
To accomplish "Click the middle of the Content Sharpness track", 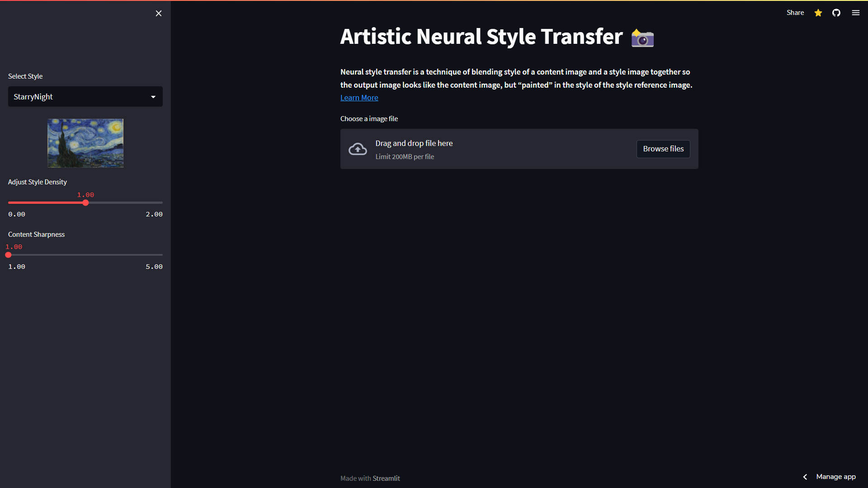I will (x=85, y=255).
